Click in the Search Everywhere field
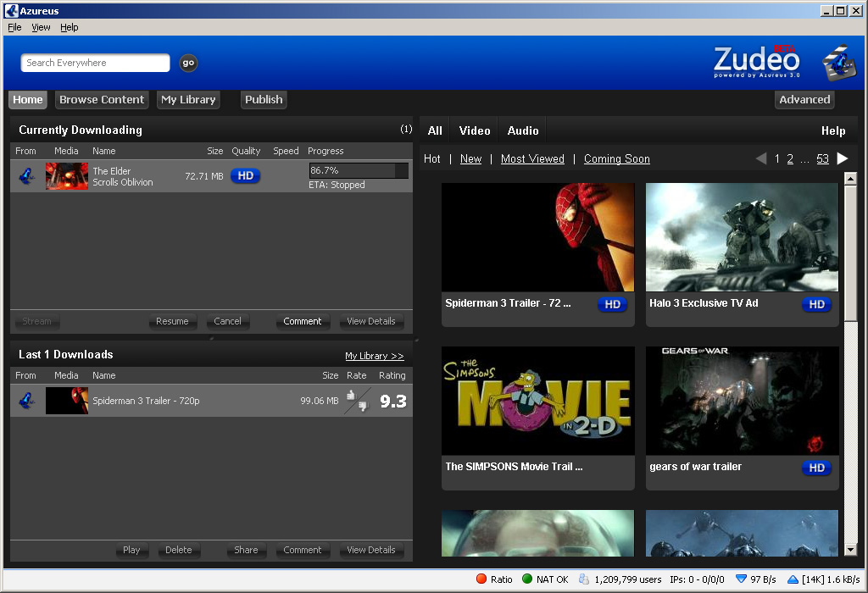The width and height of the screenshot is (868, 593). coord(95,63)
